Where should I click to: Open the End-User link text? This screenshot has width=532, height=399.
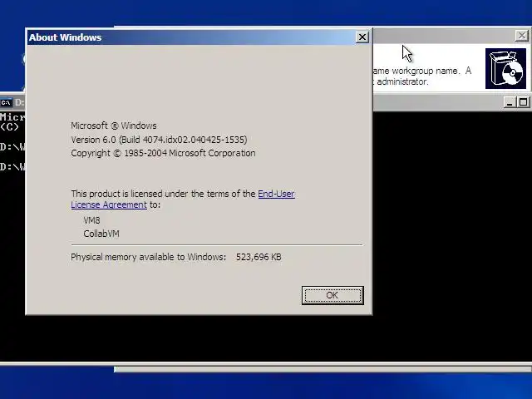[276, 194]
